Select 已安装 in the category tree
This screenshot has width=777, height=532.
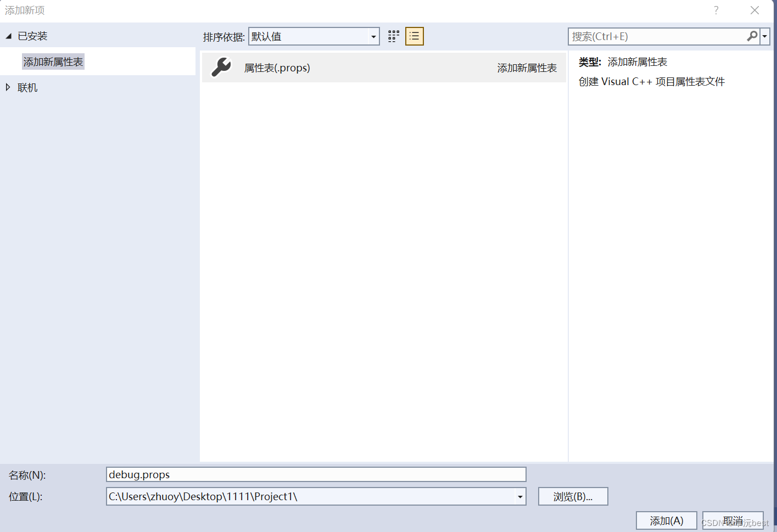coord(33,36)
